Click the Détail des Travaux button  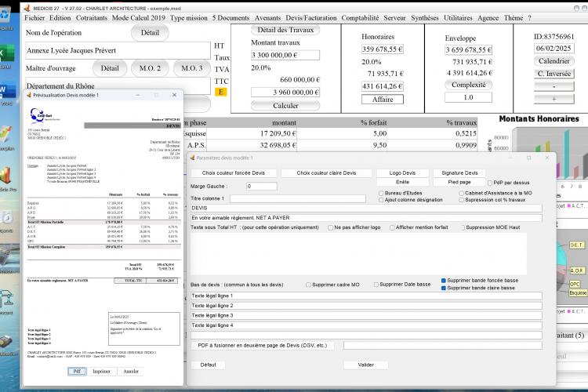[285, 30]
